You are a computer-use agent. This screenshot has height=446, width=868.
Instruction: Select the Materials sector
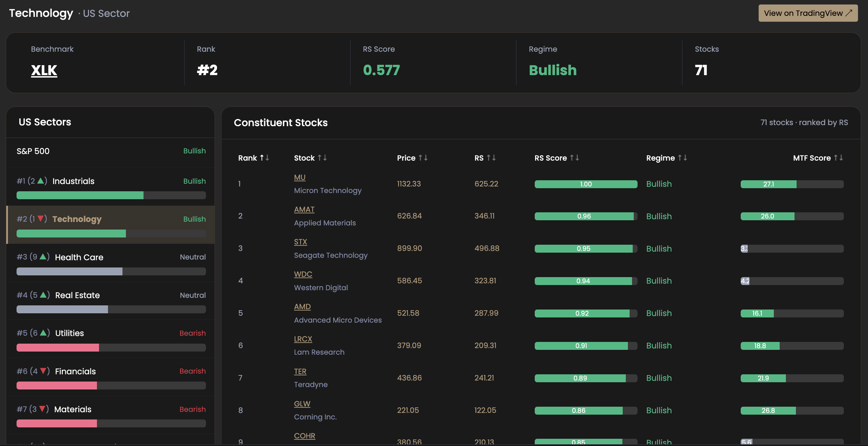pyautogui.click(x=110, y=415)
